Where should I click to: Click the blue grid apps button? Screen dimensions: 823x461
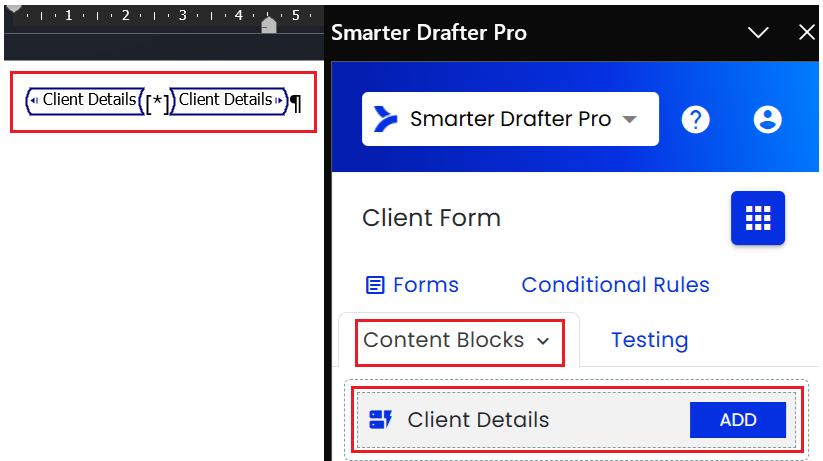758,218
